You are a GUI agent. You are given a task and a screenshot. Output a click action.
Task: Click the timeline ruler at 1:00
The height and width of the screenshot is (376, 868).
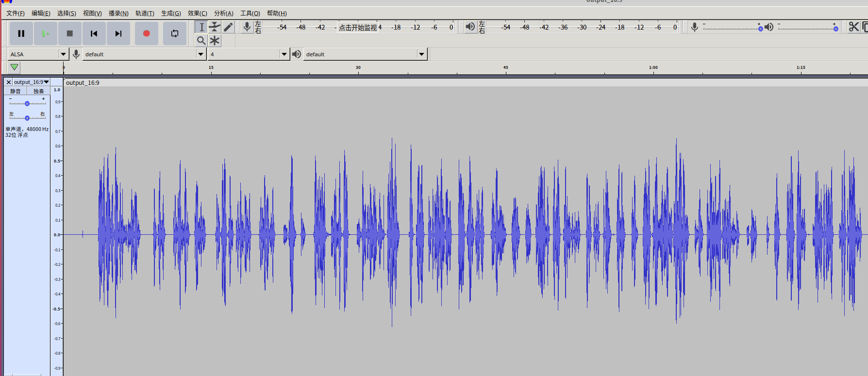[653, 68]
